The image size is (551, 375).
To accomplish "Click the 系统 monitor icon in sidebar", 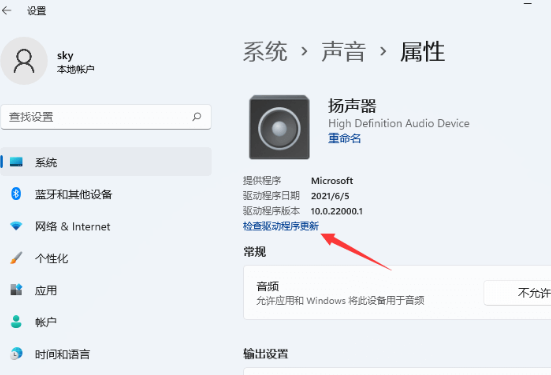I will [16, 162].
